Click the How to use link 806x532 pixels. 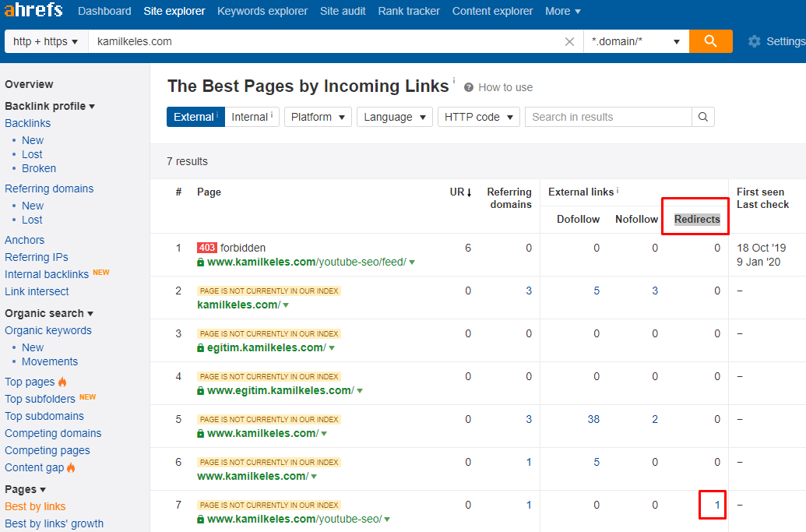point(505,87)
